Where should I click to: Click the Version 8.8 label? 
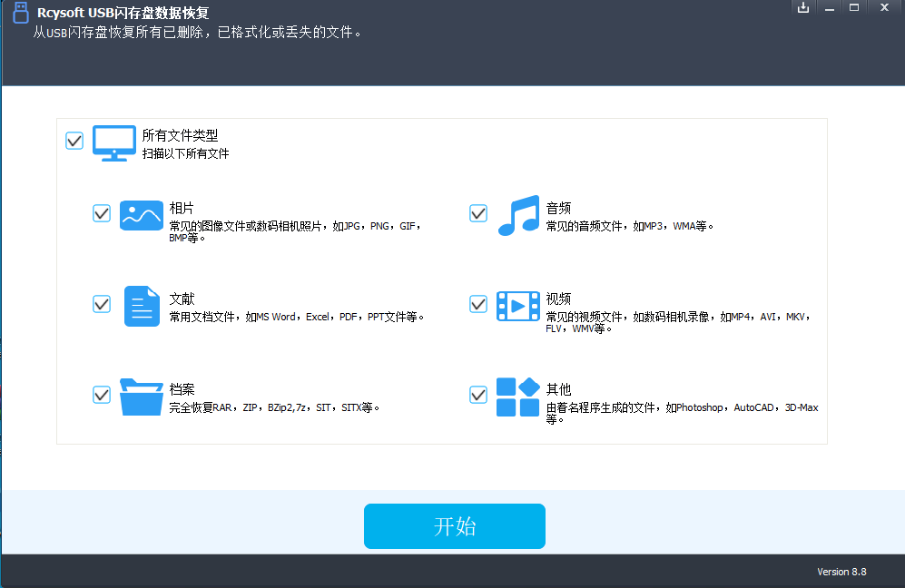[841, 571]
